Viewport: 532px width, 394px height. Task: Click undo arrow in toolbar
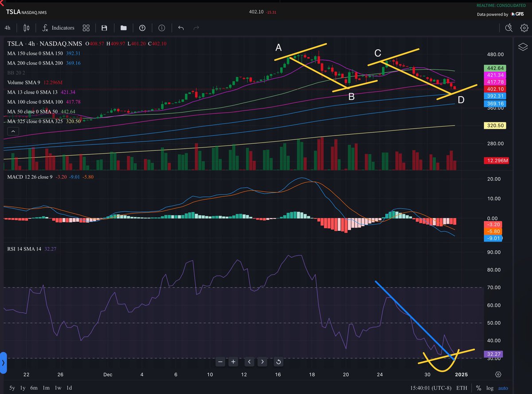pyautogui.click(x=180, y=28)
